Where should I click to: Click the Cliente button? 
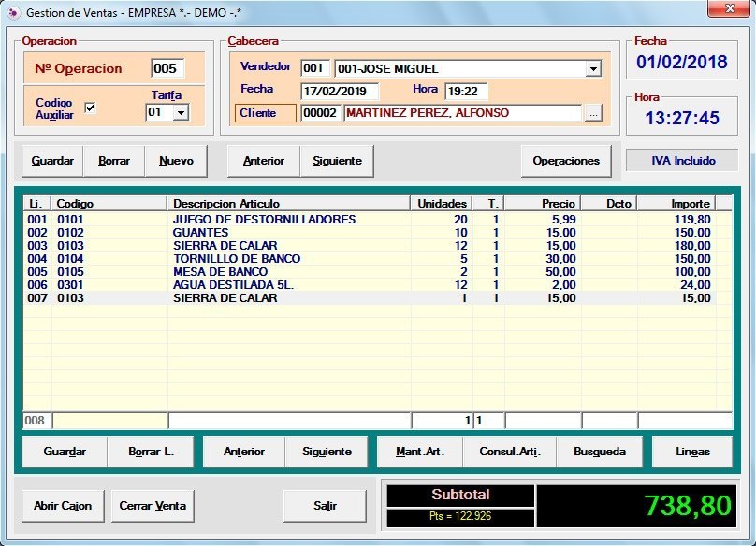265,113
